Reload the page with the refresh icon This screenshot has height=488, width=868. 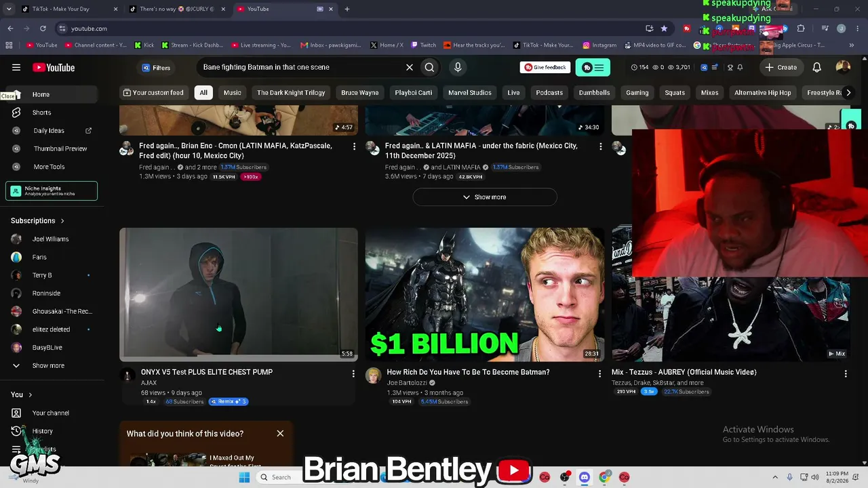pos(43,28)
